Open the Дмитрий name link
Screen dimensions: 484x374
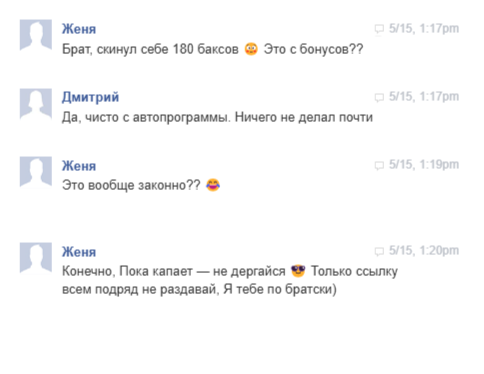(90, 97)
